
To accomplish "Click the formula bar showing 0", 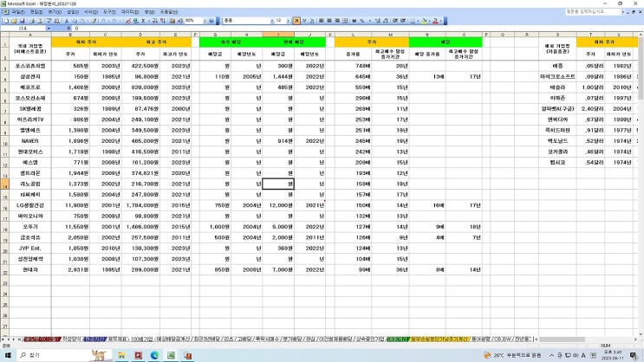I will click(354, 29).
